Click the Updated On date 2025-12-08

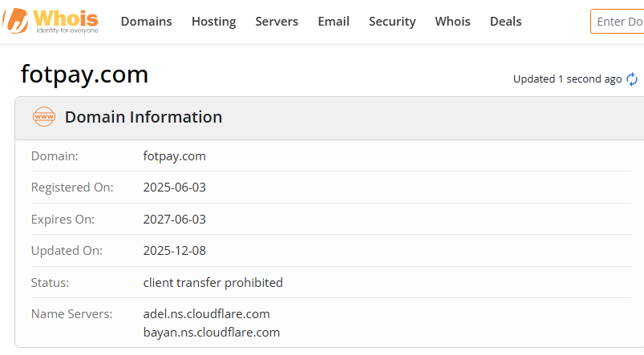click(175, 251)
